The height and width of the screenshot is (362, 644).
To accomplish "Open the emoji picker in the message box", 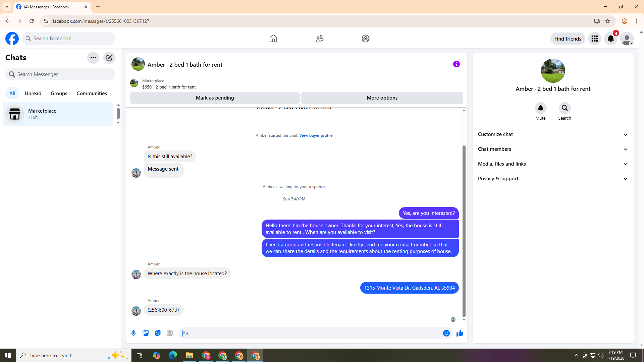I will point(446,333).
